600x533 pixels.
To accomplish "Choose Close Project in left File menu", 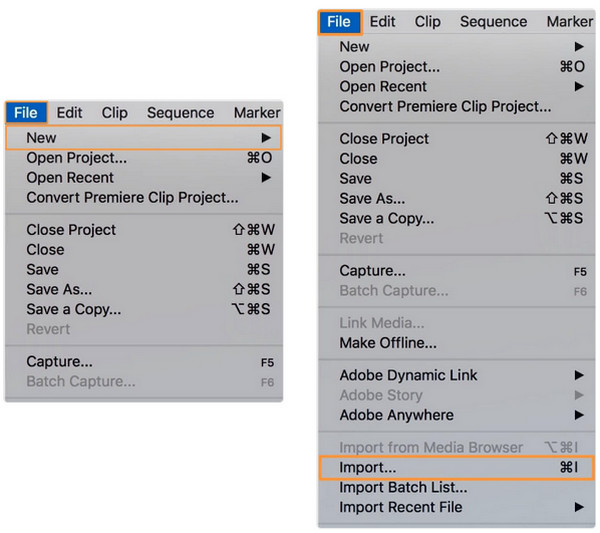I will pos(144,230).
